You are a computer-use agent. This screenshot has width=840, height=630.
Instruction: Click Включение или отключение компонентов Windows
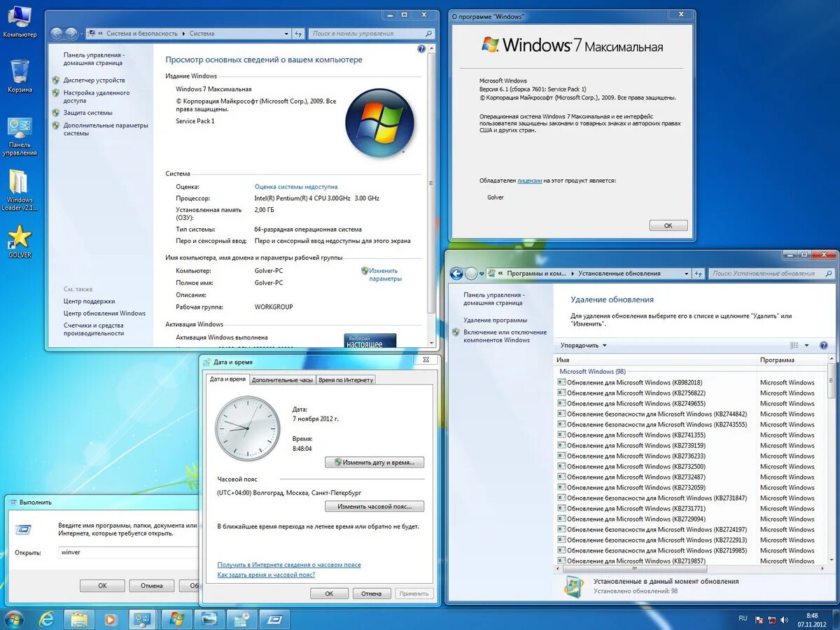(505, 336)
